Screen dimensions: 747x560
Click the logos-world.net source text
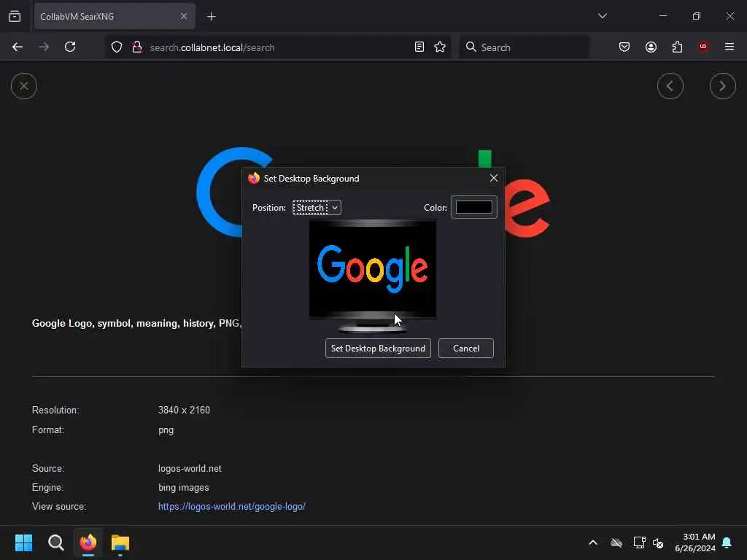coord(190,469)
